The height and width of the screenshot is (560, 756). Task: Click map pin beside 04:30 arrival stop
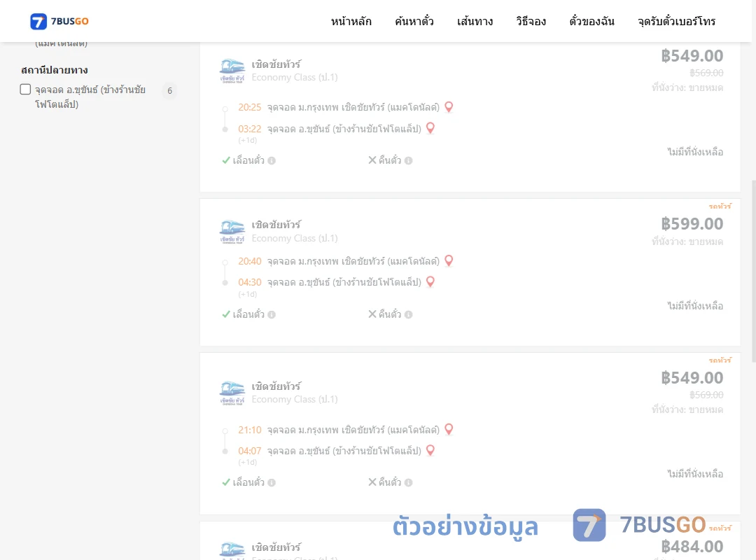click(430, 281)
